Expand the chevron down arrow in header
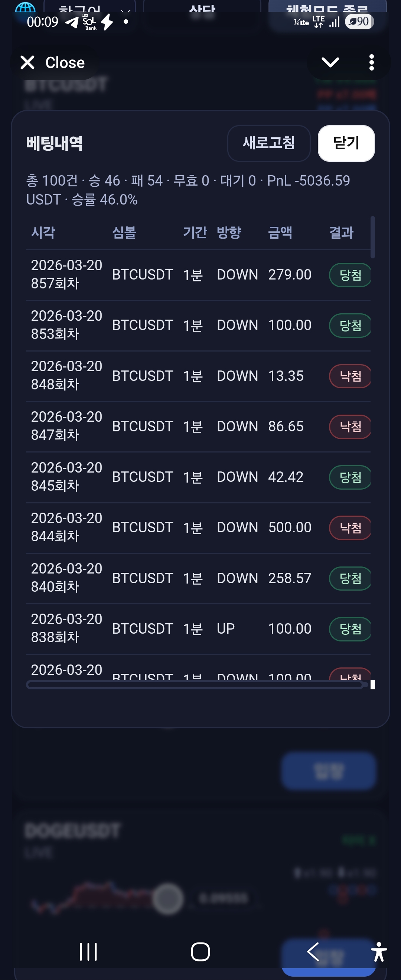401x980 pixels. (x=330, y=62)
